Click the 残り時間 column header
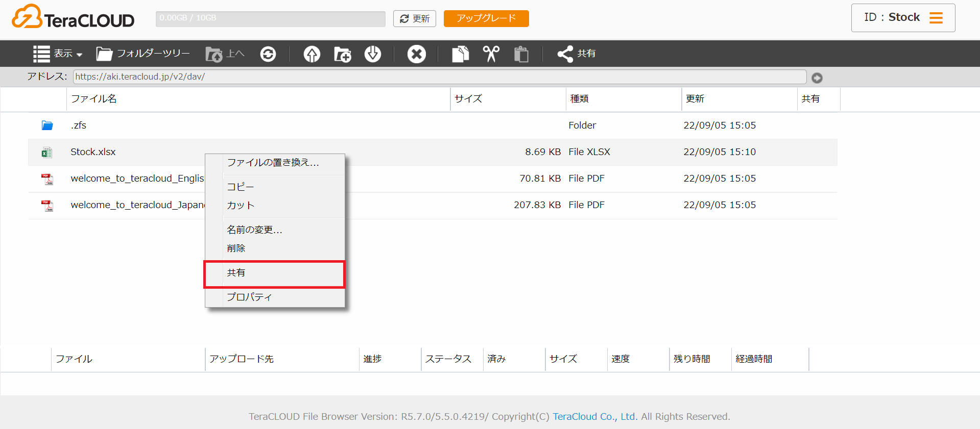This screenshot has width=980, height=429. pyautogui.click(x=700, y=359)
